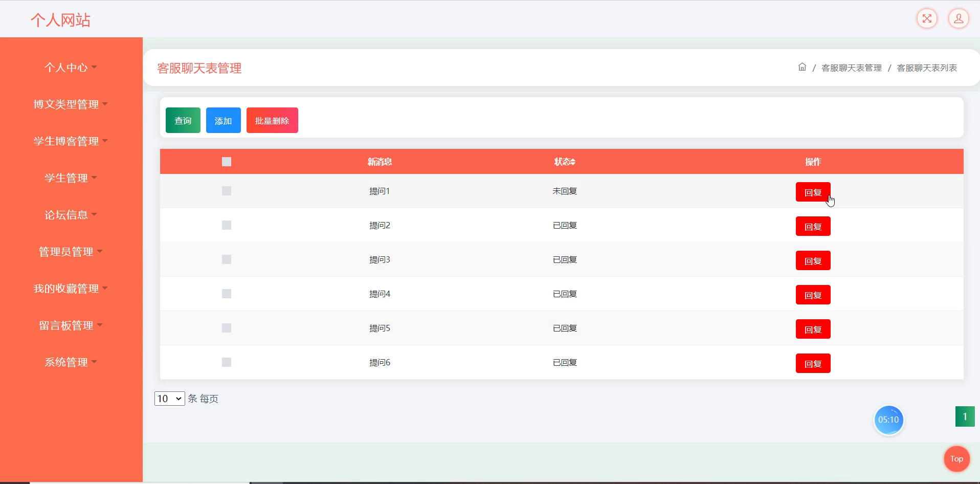Expand the 管理员管理 sidebar menu
Viewport: 980px width, 484px height.
tap(71, 252)
